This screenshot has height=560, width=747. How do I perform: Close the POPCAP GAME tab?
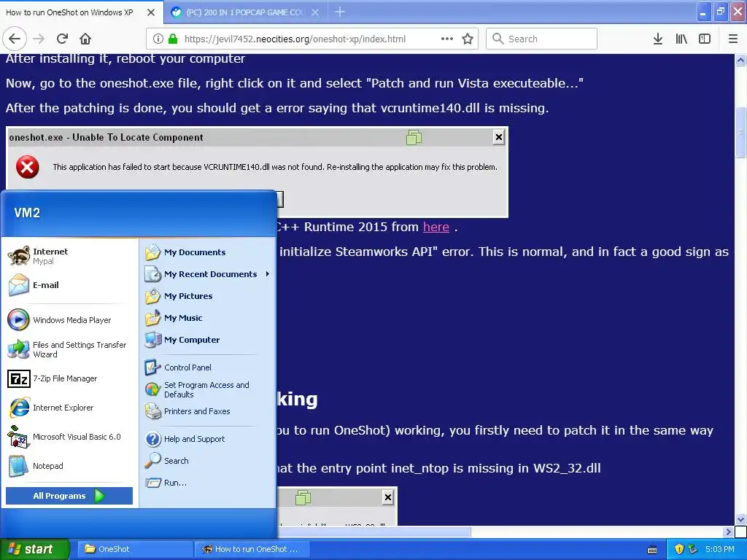(315, 12)
